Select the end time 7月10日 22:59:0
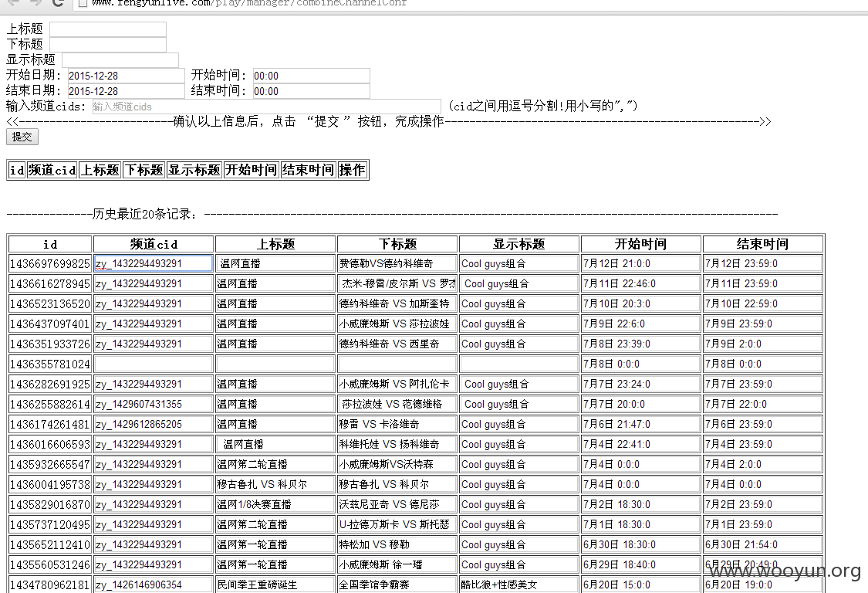The width and height of the screenshot is (868, 593). (x=762, y=303)
